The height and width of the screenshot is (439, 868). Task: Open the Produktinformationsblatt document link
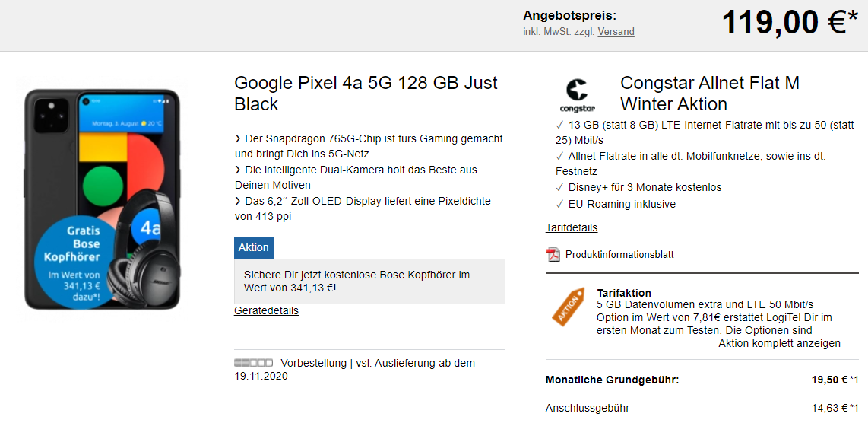[619, 255]
